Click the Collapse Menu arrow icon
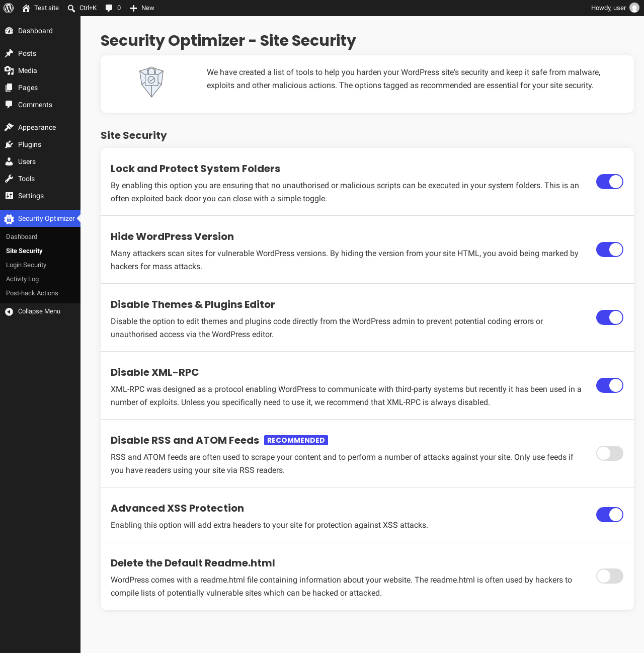The width and height of the screenshot is (644, 653). 9,311
